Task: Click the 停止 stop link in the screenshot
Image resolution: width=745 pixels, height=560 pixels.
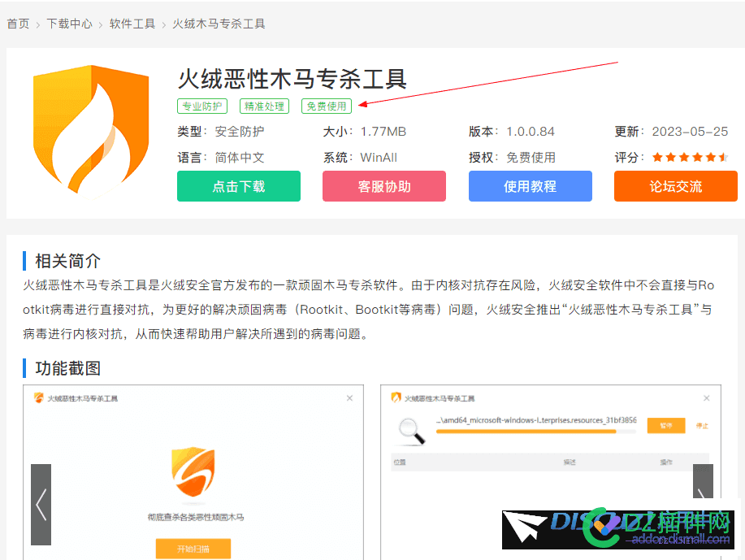Action: (702, 426)
